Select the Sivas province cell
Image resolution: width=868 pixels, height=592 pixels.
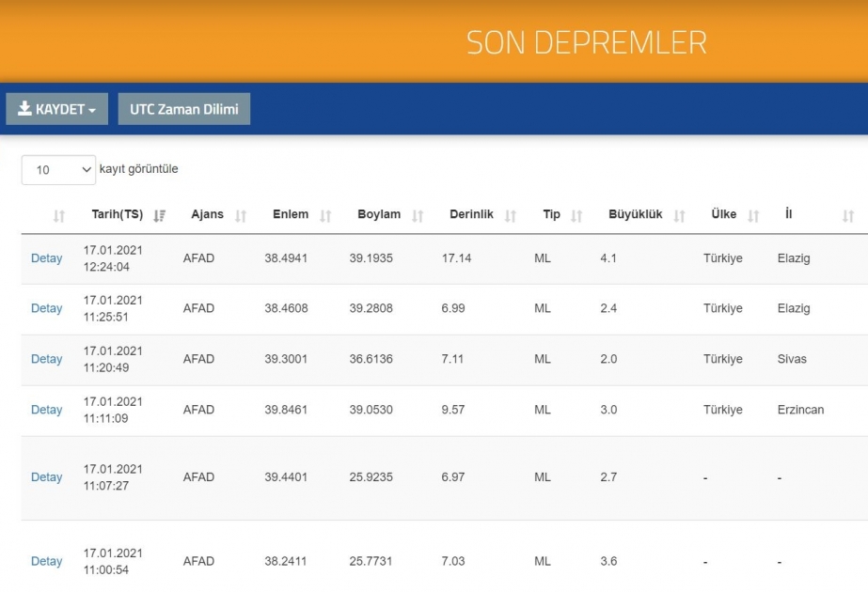pos(792,359)
